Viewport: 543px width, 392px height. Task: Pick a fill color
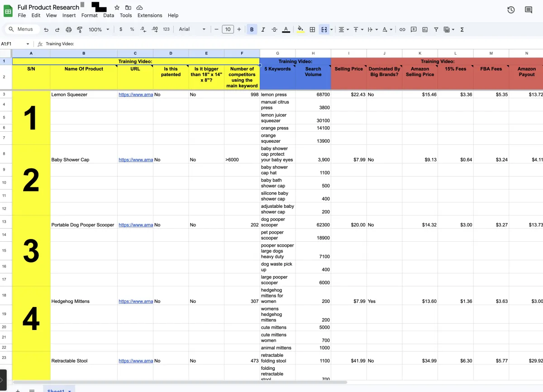(x=300, y=29)
